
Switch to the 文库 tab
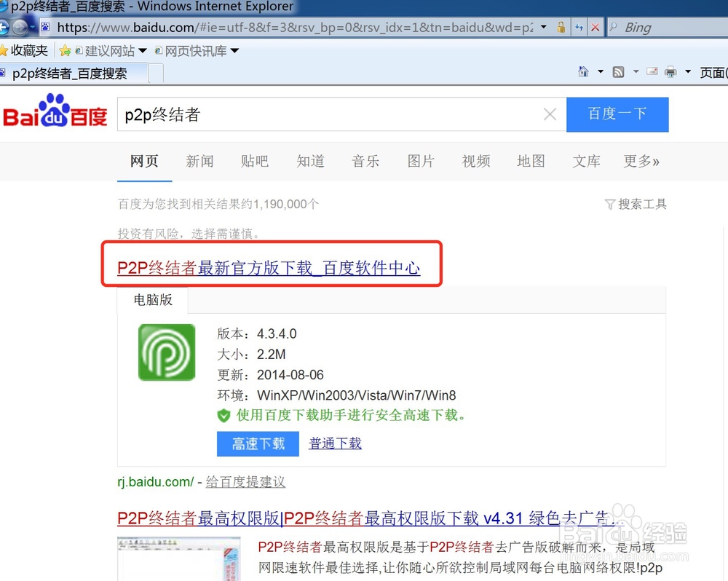(586, 161)
